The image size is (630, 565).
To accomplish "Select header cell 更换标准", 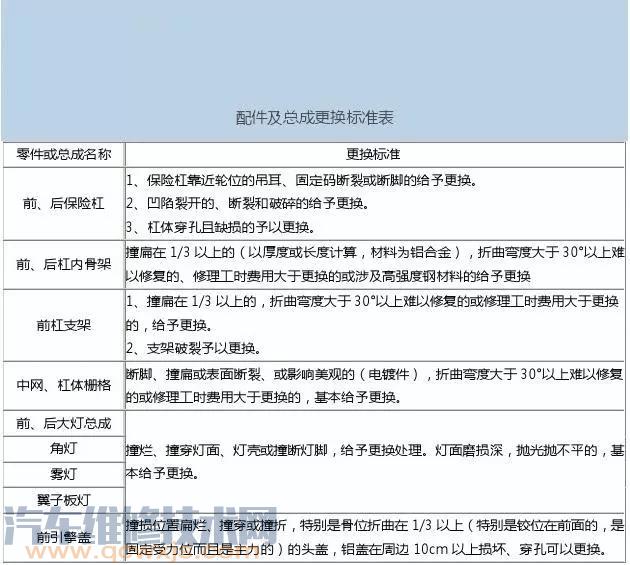I will (x=373, y=154).
